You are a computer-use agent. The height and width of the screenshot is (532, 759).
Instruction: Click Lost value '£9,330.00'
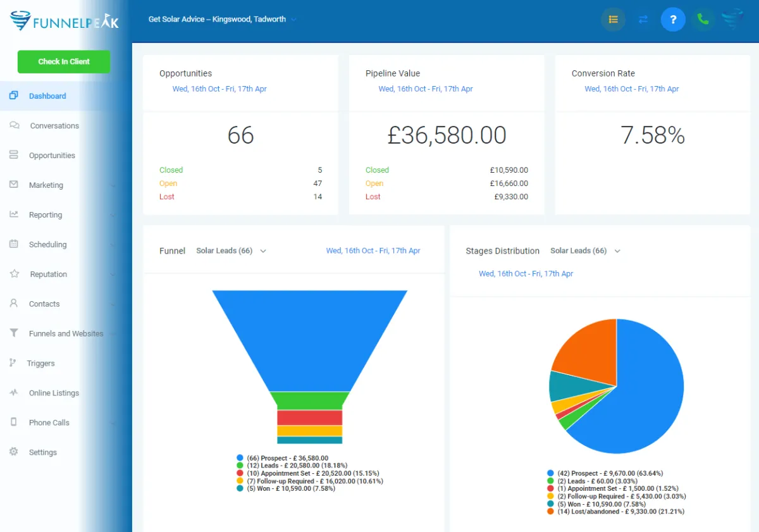click(x=511, y=197)
